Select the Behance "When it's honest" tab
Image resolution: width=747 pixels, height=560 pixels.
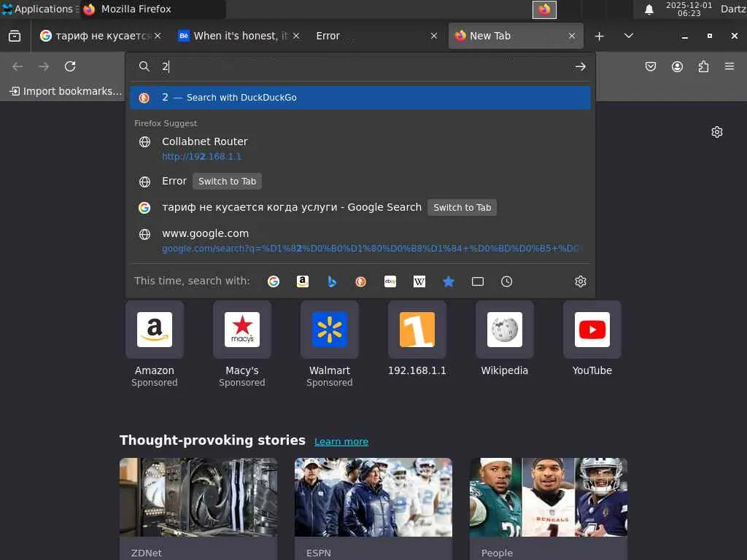tap(233, 36)
